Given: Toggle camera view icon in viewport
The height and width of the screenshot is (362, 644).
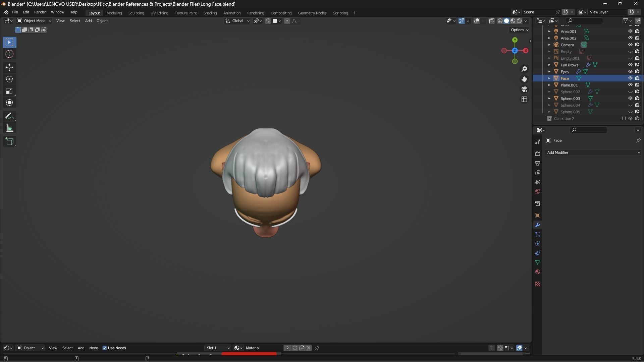Looking at the screenshot, I should pyautogui.click(x=524, y=89).
